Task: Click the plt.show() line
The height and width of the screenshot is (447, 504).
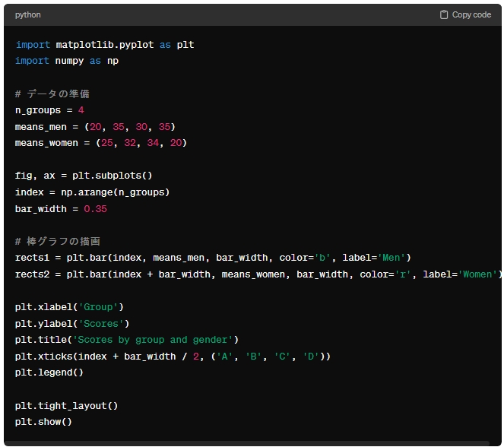Action: click(43, 422)
